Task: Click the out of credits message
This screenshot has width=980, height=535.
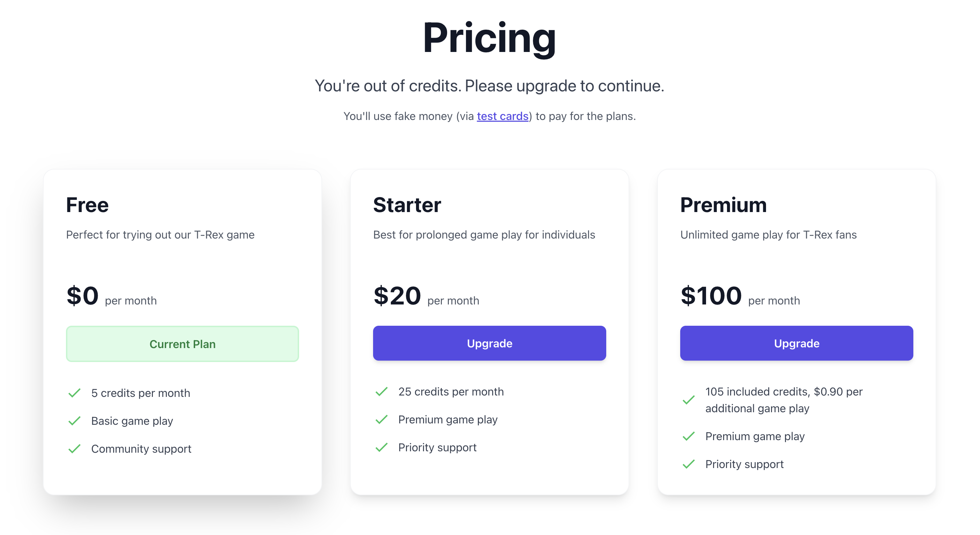Action: point(489,86)
